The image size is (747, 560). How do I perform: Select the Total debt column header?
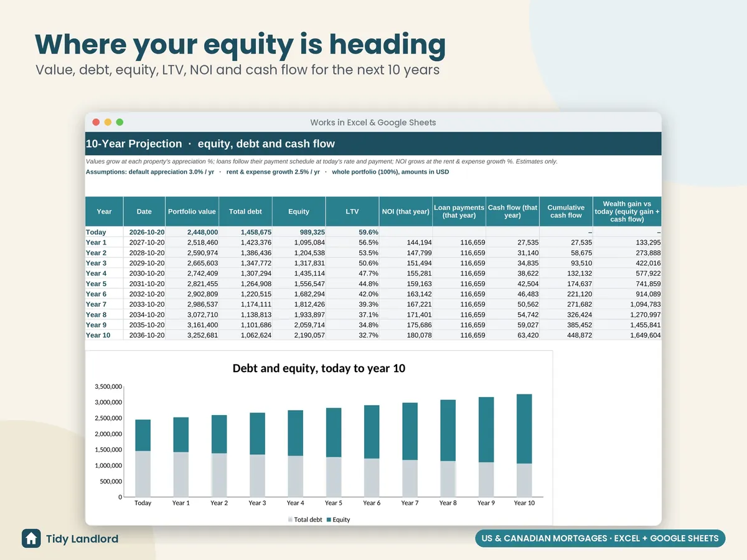click(x=245, y=212)
